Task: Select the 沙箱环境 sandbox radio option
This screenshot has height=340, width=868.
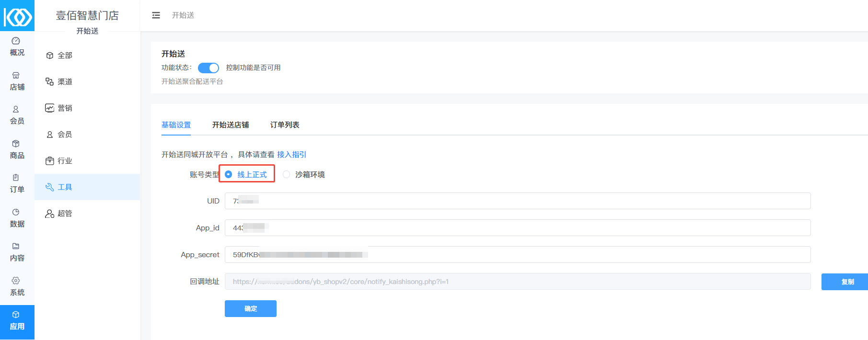Action: [x=287, y=174]
